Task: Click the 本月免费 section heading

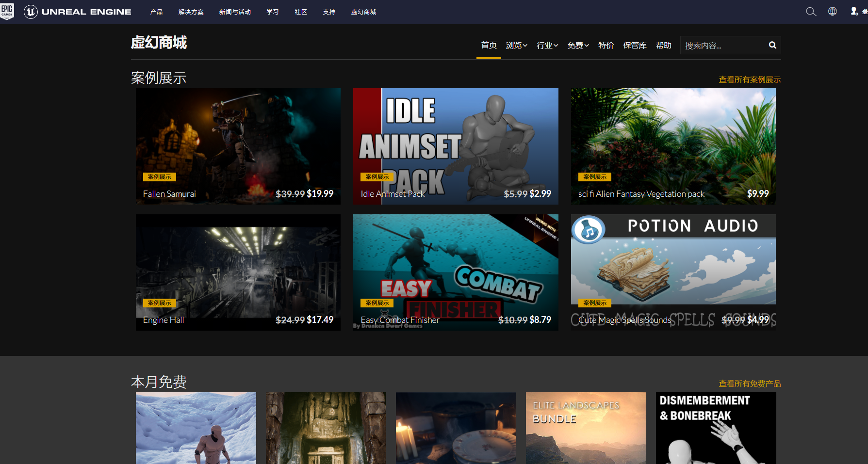Action: (159, 382)
